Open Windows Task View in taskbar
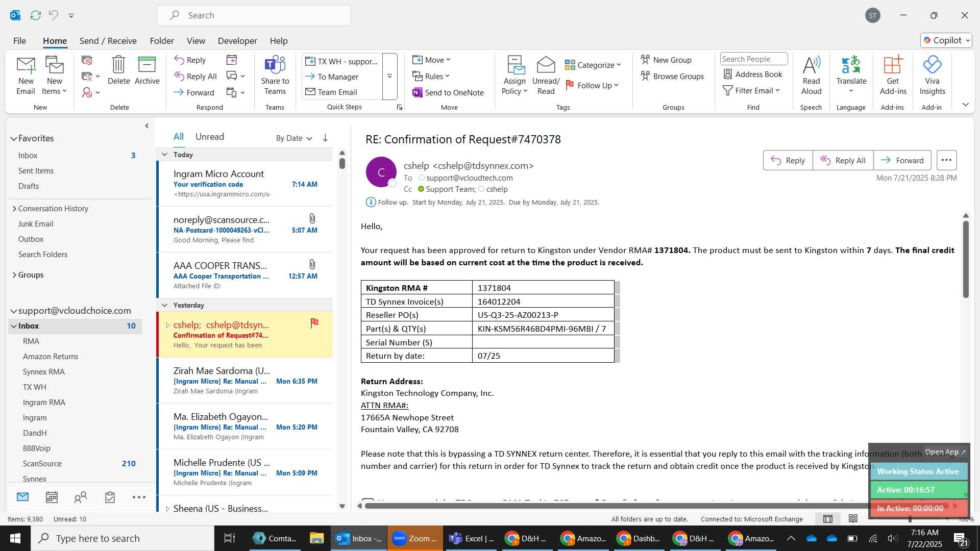 pyautogui.click(x=230, y=538)
